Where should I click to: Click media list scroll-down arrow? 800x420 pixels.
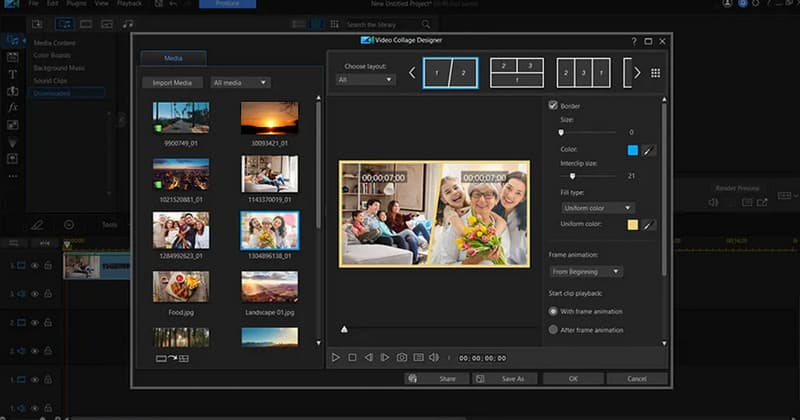click(319, 343)
